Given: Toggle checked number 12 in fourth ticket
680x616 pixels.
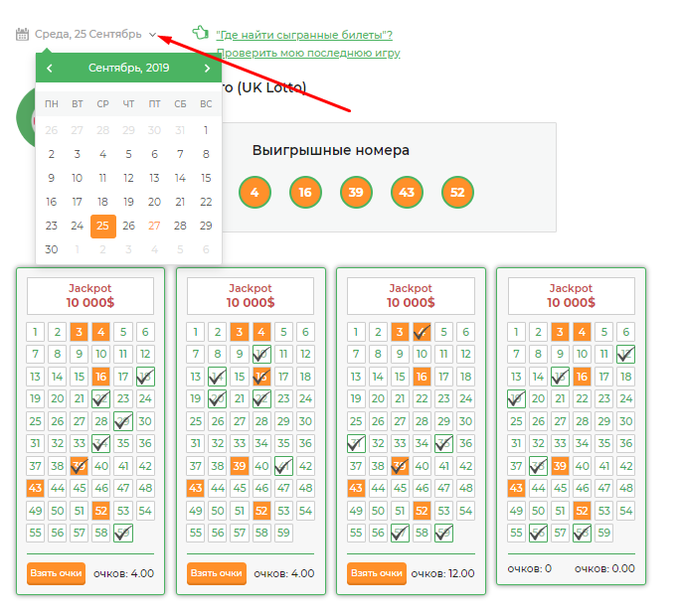Looking at the screenshot, I should [625, 354].
